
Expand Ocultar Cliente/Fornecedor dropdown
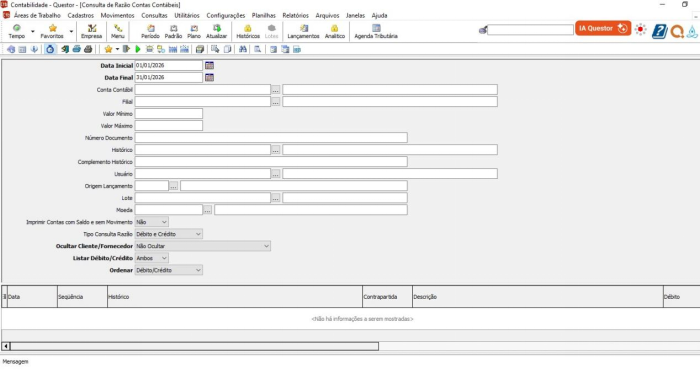pos(203,246)
